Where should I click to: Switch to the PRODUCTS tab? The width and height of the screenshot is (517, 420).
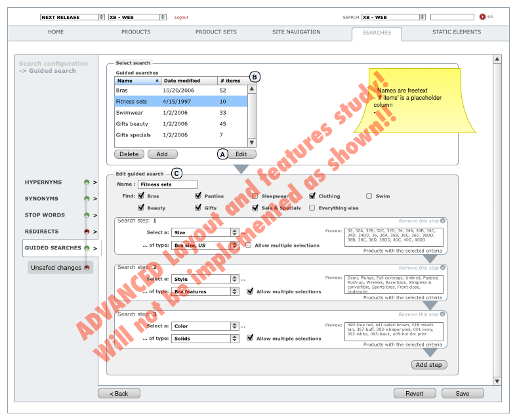pyautogui.click(x=136, y=32)
